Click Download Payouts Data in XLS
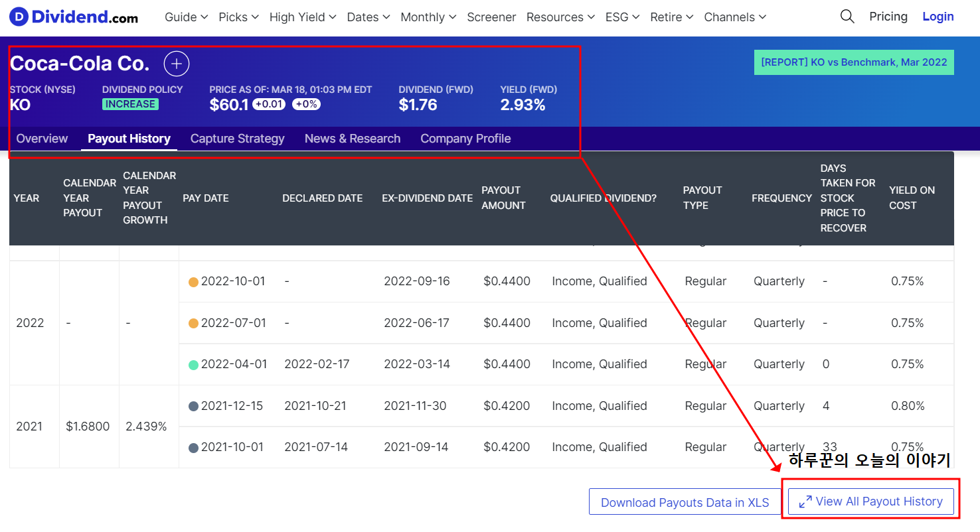Screen dimensions: 980x532 pos(685,502)
